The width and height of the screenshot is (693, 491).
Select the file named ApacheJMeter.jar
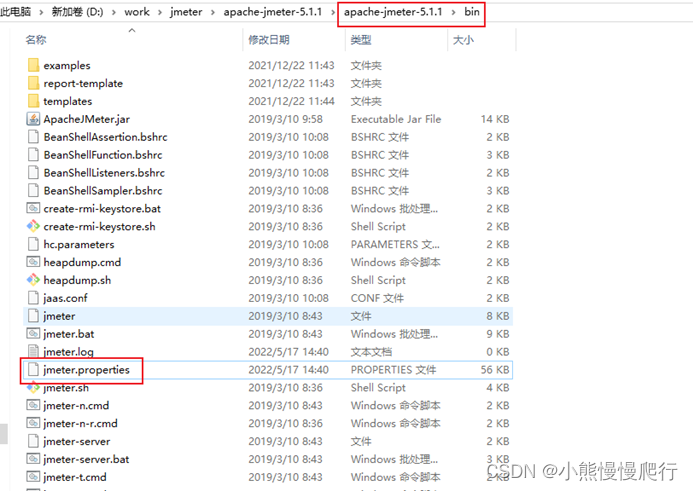click(87, 119)
